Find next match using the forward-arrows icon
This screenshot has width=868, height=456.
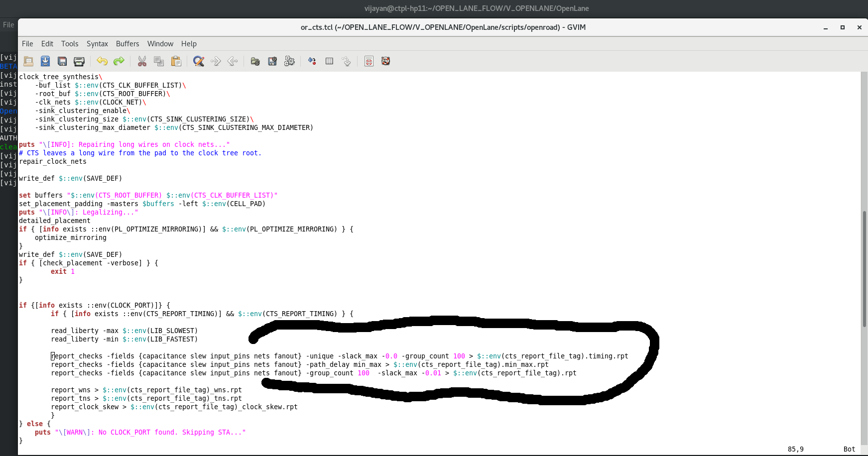coord(216,61)
